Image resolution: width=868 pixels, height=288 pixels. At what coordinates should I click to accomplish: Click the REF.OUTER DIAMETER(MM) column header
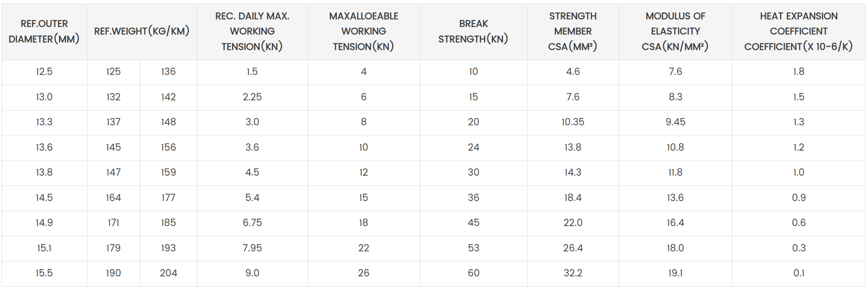tap(44, 31)
